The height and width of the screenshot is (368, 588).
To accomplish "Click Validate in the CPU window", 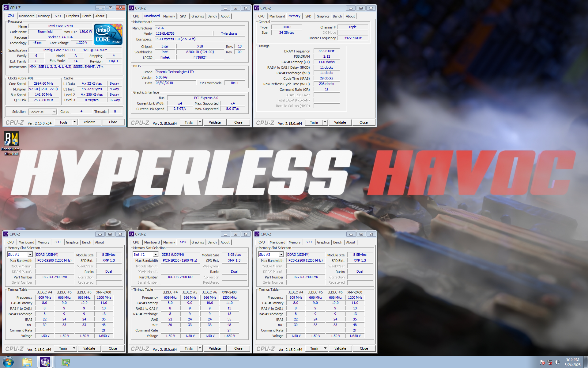I will [x=89, y=122].
